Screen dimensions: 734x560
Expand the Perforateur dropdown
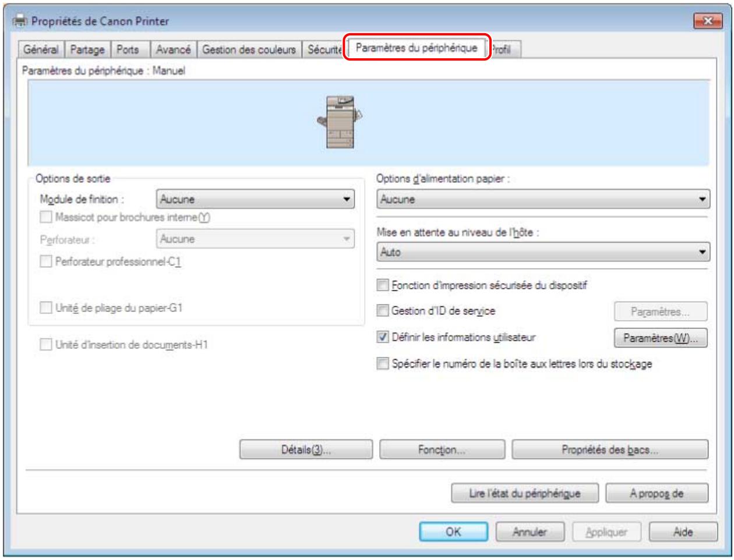[255, 239]
